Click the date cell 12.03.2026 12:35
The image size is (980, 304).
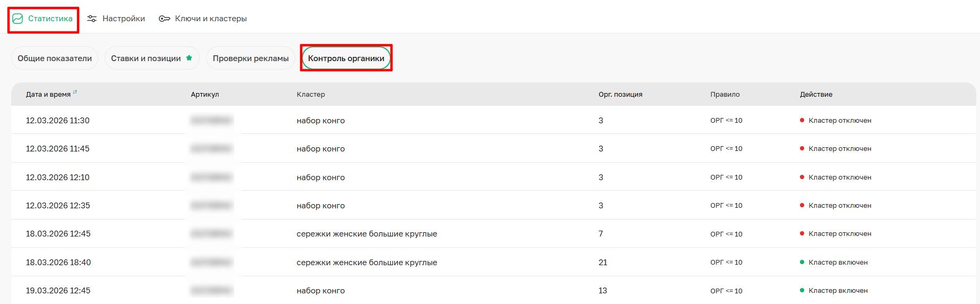point(58,206)
